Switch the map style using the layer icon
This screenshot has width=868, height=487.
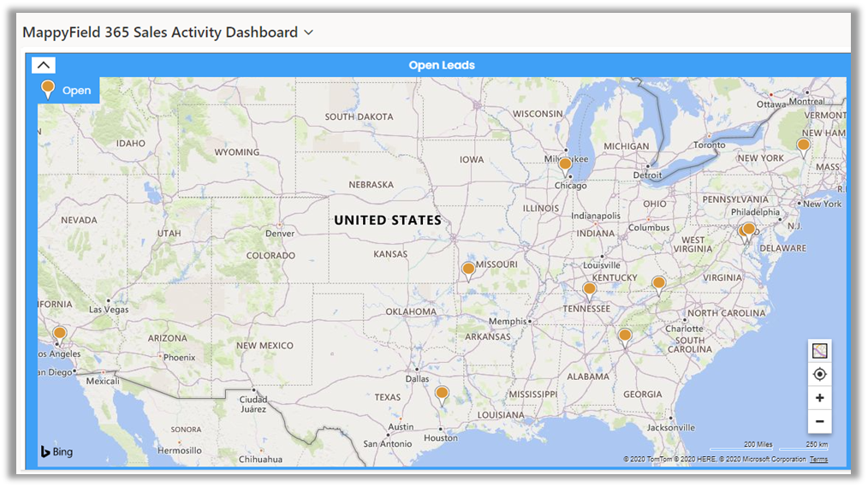[x=819, y=350]
